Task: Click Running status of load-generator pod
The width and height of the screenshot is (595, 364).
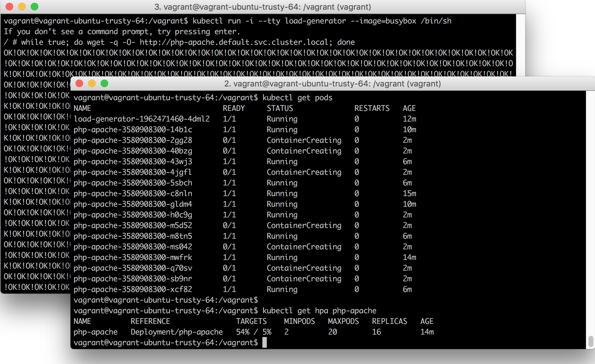Action: (282, 119)
